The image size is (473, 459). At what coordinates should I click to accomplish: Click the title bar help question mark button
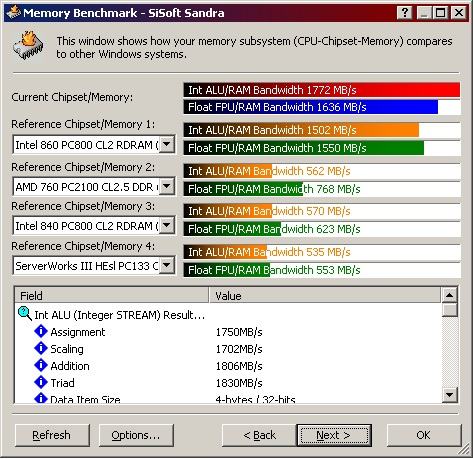[405, 13]
